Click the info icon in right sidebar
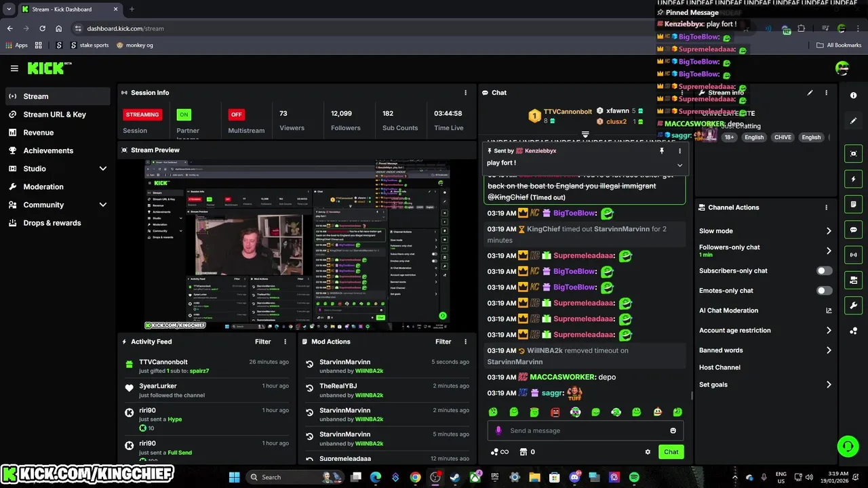 point(854,96)
